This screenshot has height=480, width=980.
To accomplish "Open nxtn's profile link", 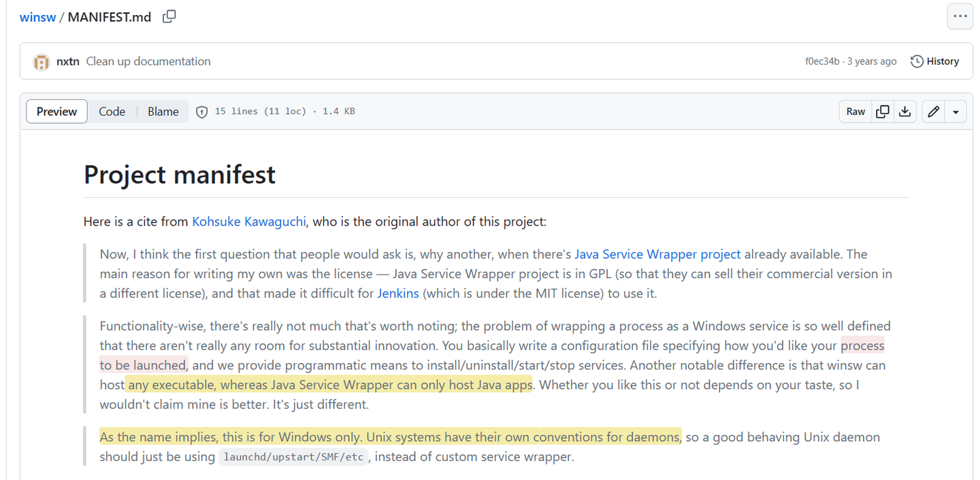I will [67, 61].
